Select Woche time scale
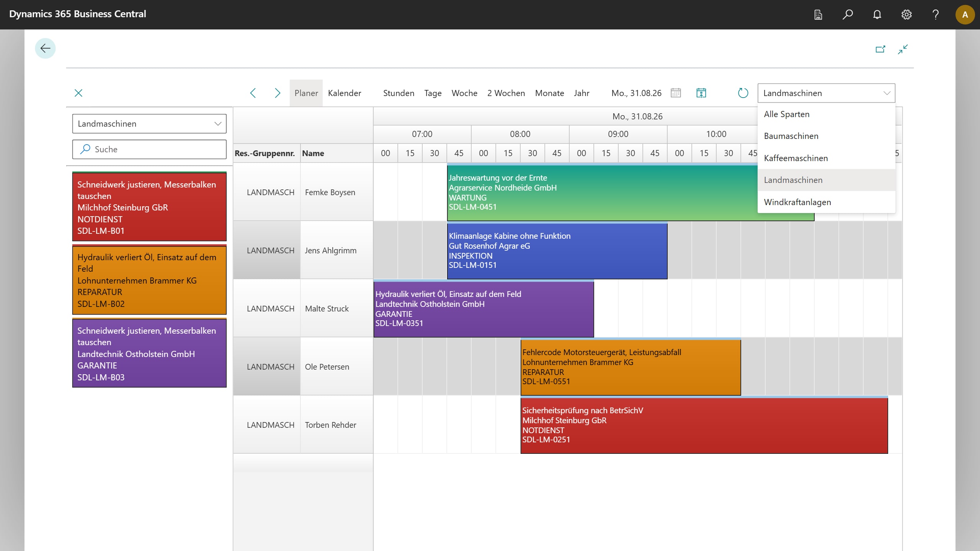 coord(464,93)
